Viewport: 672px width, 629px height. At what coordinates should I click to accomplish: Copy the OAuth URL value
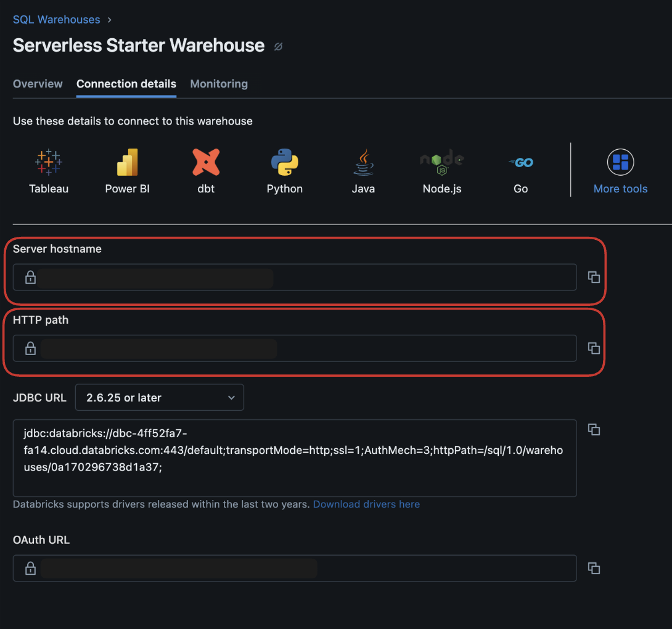point(594,568)
